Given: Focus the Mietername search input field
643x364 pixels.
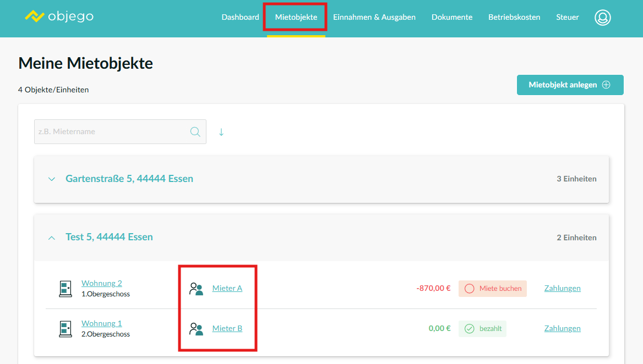Looking at the screenshot, I should [x=110, y=132].
